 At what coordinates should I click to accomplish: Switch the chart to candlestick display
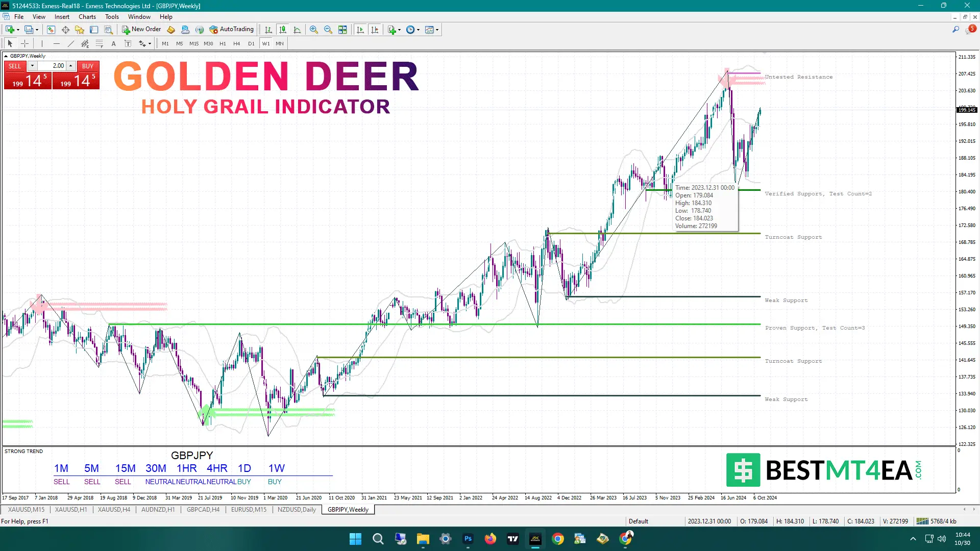coord(283,30)
